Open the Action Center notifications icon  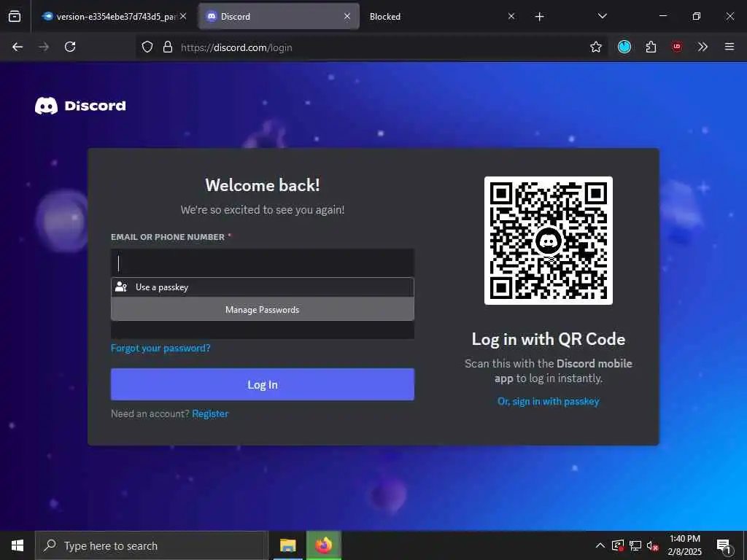coord(724,546)
